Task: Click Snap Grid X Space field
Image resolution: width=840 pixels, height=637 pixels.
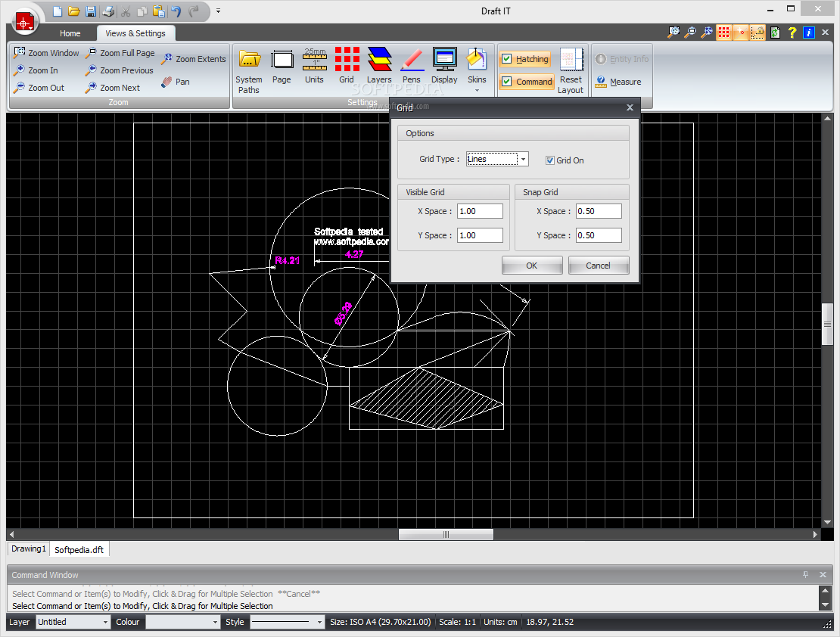Action: tap(599, 211)
